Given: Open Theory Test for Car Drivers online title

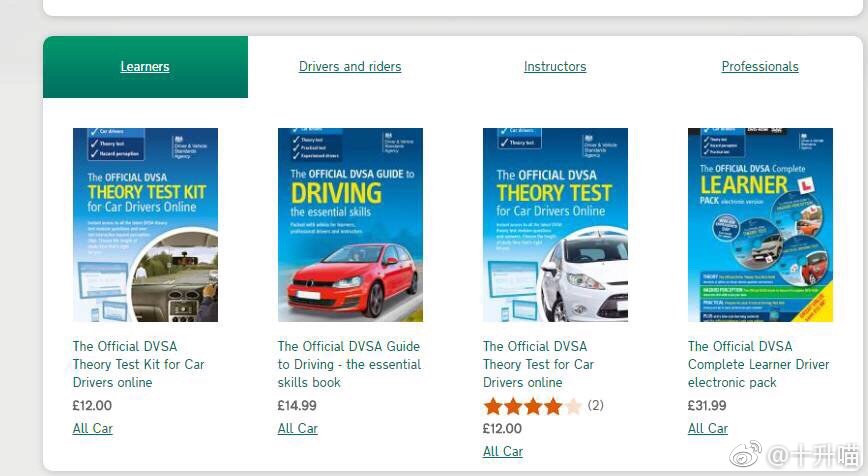Looking at the screenshot, I should point(538,364).
